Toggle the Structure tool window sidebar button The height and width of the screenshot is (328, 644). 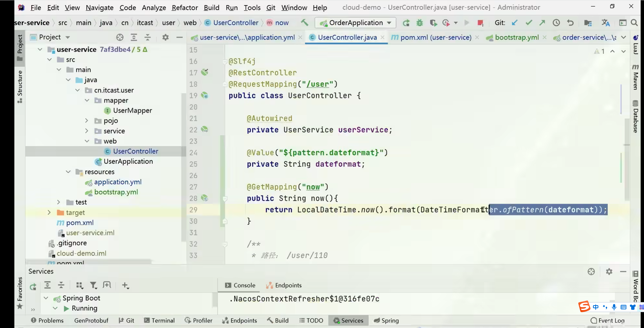click(20, 86)
